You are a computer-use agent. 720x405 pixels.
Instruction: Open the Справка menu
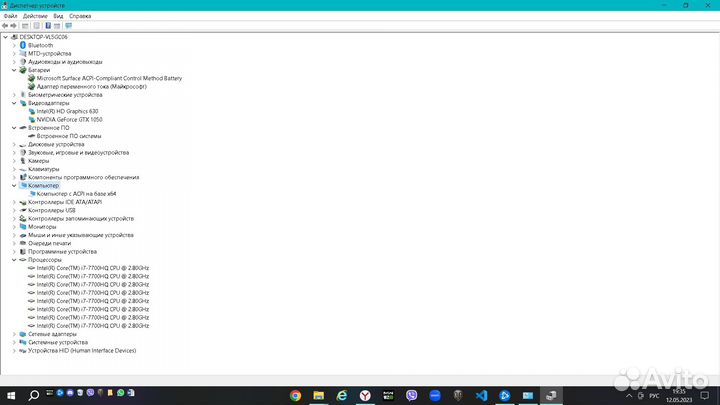[x=81, y=16]
